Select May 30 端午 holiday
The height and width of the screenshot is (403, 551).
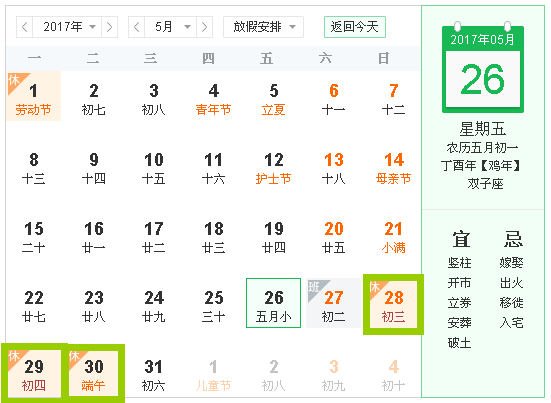93,373
